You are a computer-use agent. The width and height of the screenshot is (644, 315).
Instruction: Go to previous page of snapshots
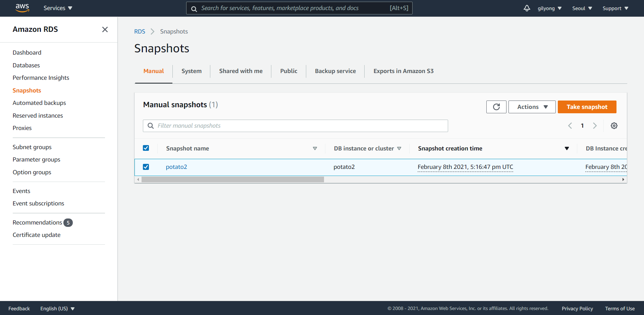pos(570,126)
